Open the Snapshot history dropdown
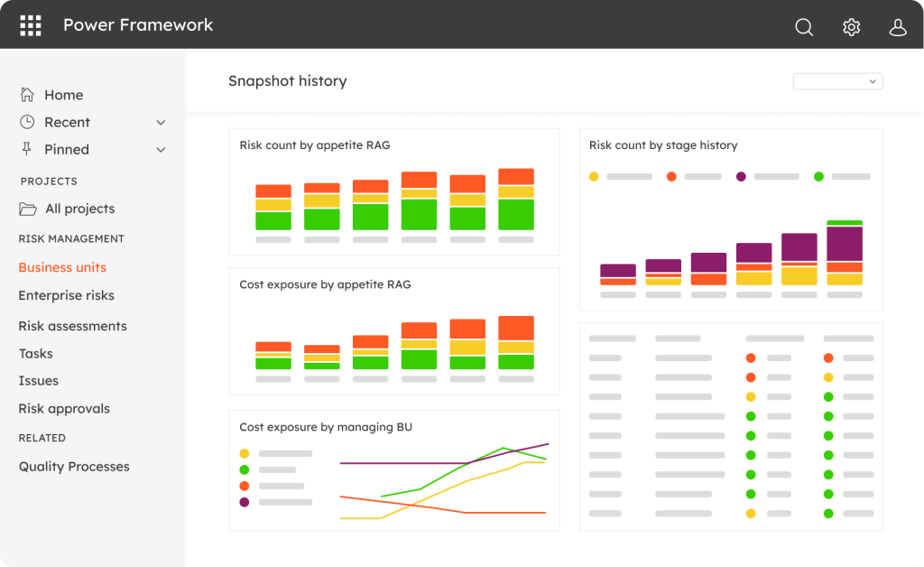The image size is (924, 567). click(837, 81)
